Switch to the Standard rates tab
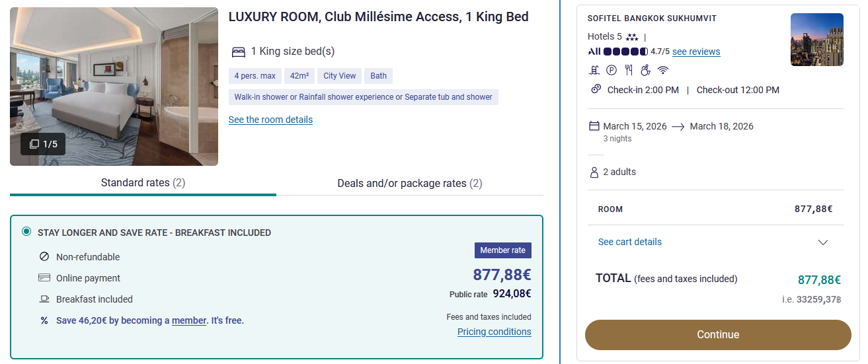 [143, 183]
